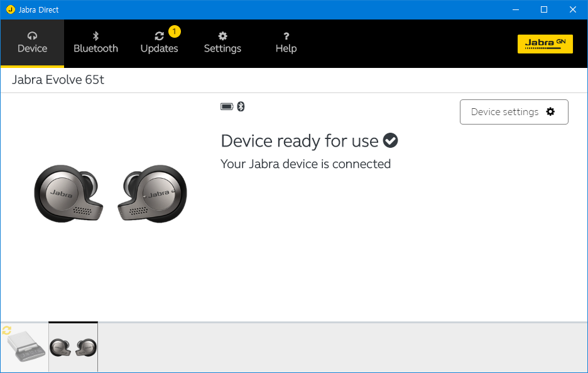Screen dimensions: 588x373
Task: Click the battery status icon
Action: pyautogui.click(x=227, y=107)
